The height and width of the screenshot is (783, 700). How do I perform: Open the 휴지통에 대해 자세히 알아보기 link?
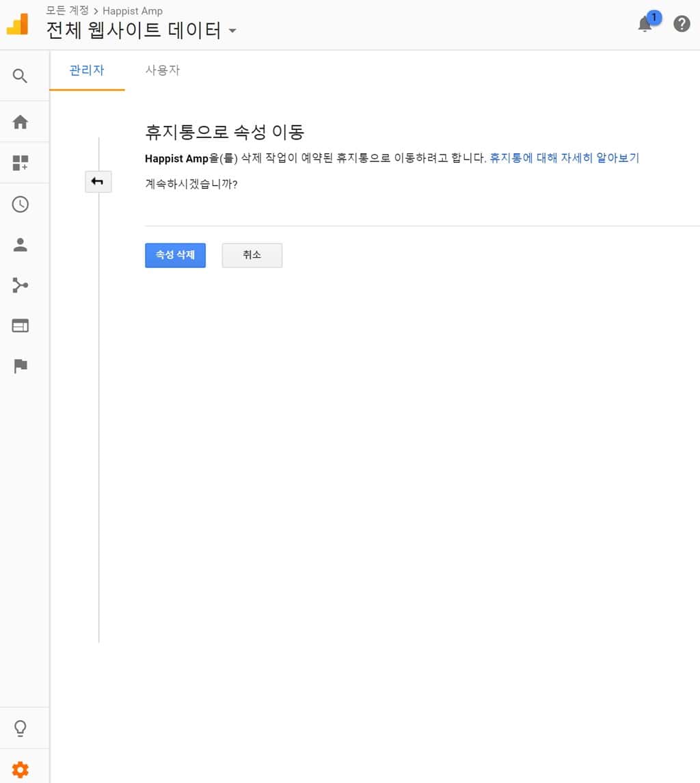pyautogui.click(x=563, y=158)
